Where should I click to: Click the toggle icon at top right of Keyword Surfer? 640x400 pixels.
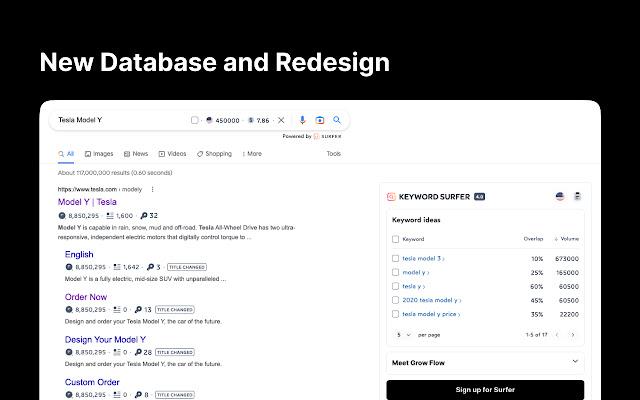577,196
